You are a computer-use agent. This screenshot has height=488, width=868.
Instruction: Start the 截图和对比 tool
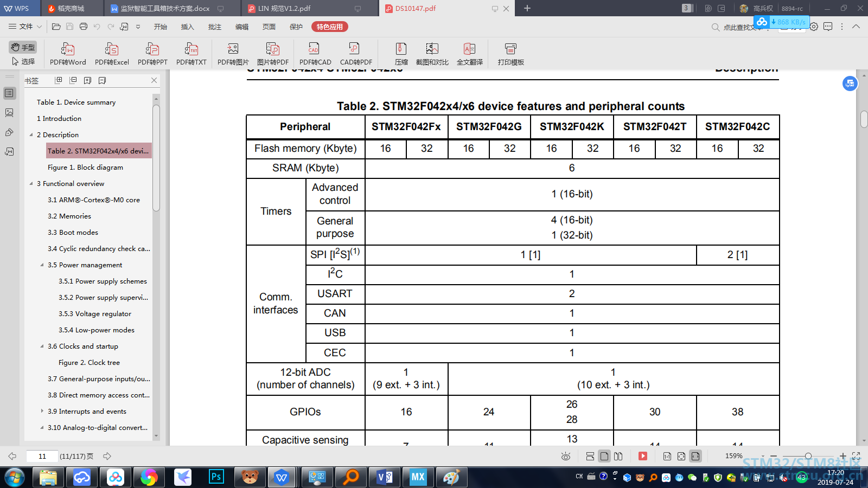click(432, 54)
